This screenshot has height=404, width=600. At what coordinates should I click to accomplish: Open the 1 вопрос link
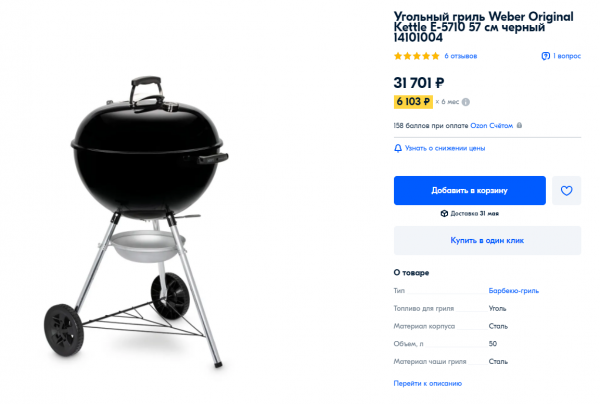tap(567, 56)
